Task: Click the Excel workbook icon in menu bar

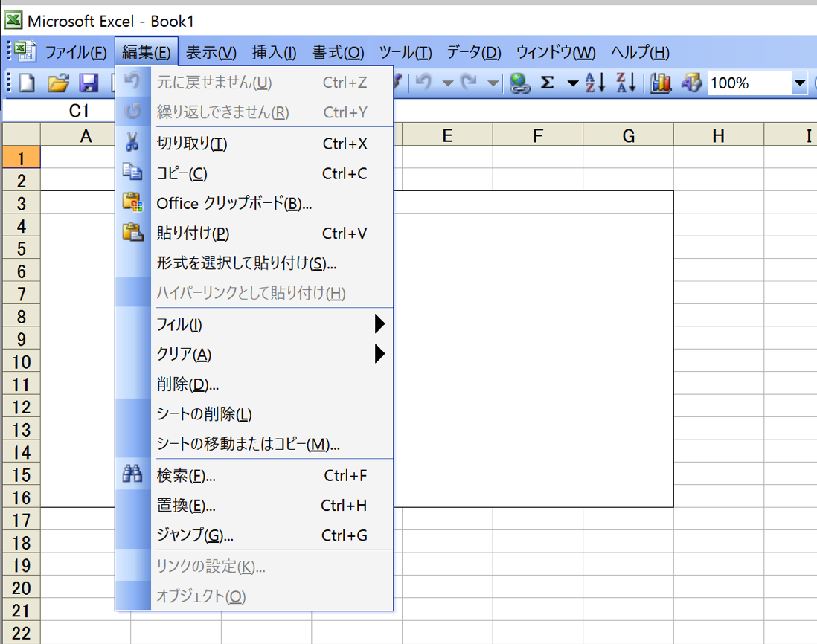Action: 24,51
